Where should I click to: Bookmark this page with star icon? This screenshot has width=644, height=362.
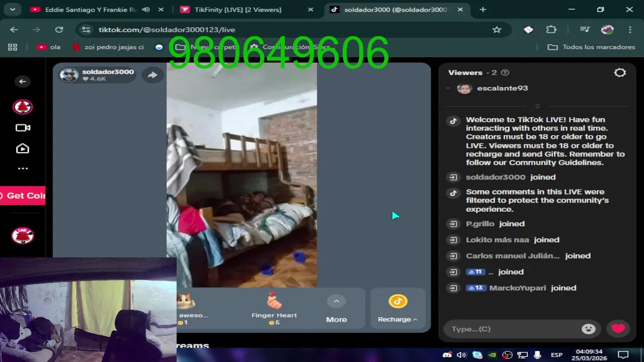497,30
